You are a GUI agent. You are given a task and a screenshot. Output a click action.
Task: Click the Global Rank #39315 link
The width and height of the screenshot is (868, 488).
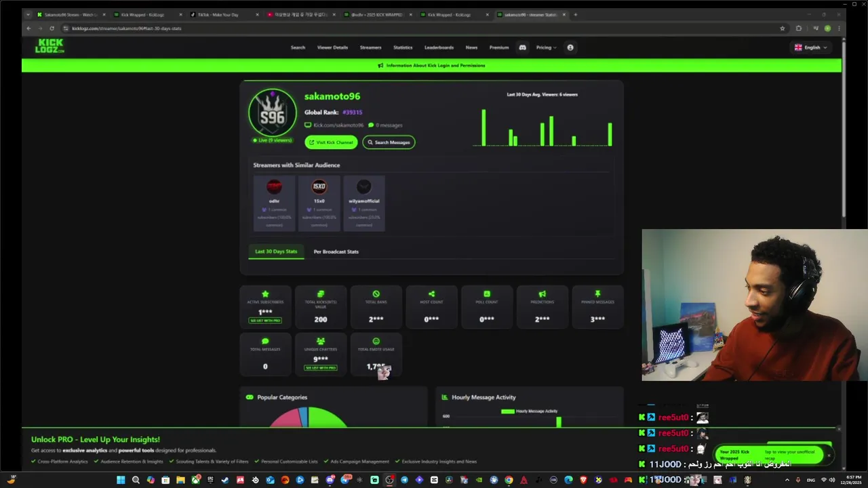pos(352,113)
